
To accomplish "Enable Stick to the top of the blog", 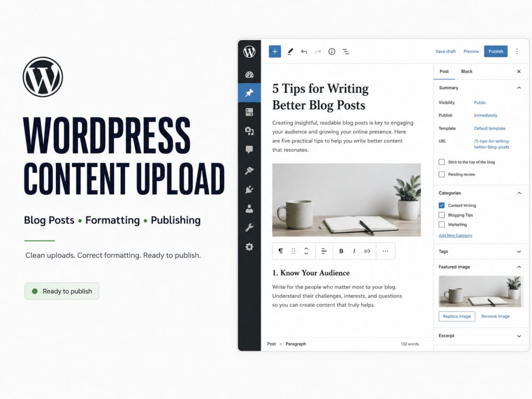I will (442, 162).
